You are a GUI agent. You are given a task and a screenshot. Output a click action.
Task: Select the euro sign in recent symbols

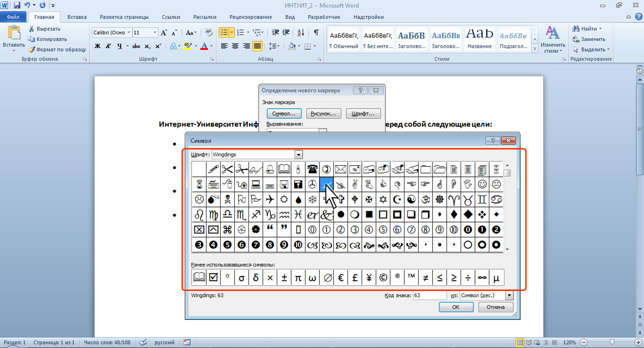(x=341, y=278)
